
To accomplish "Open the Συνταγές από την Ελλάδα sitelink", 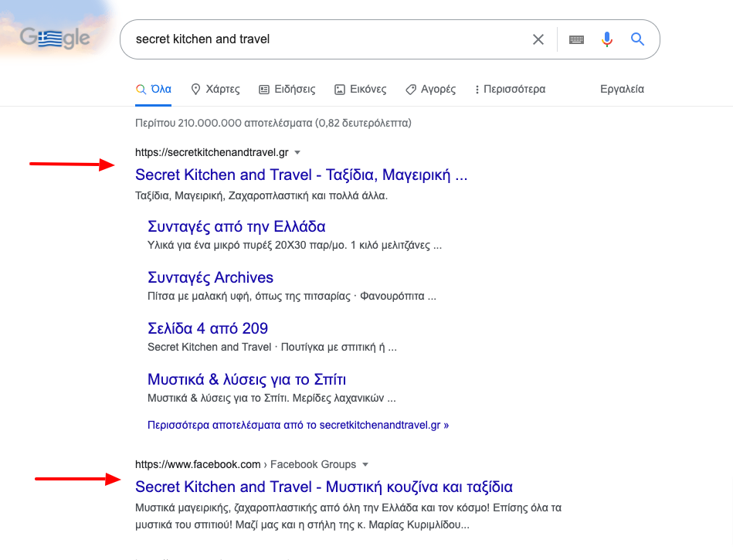I will pyautogui.click(x=236, y=226).
